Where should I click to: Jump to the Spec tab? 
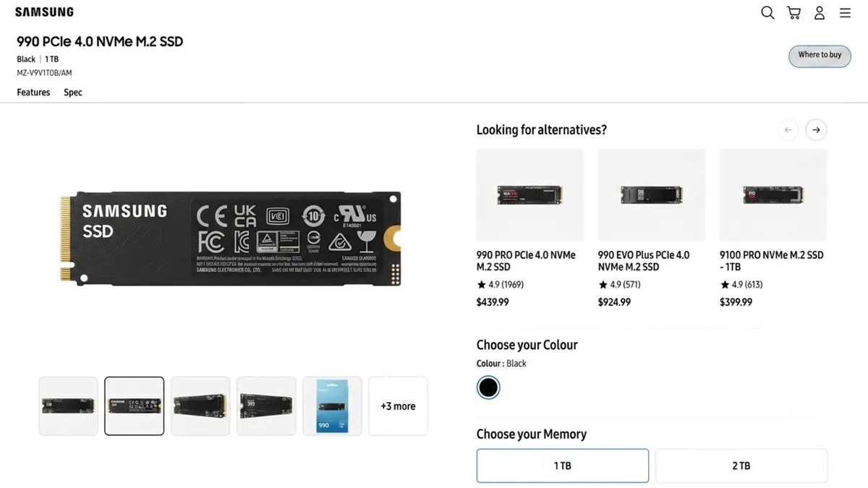click(x=73, y=93)
